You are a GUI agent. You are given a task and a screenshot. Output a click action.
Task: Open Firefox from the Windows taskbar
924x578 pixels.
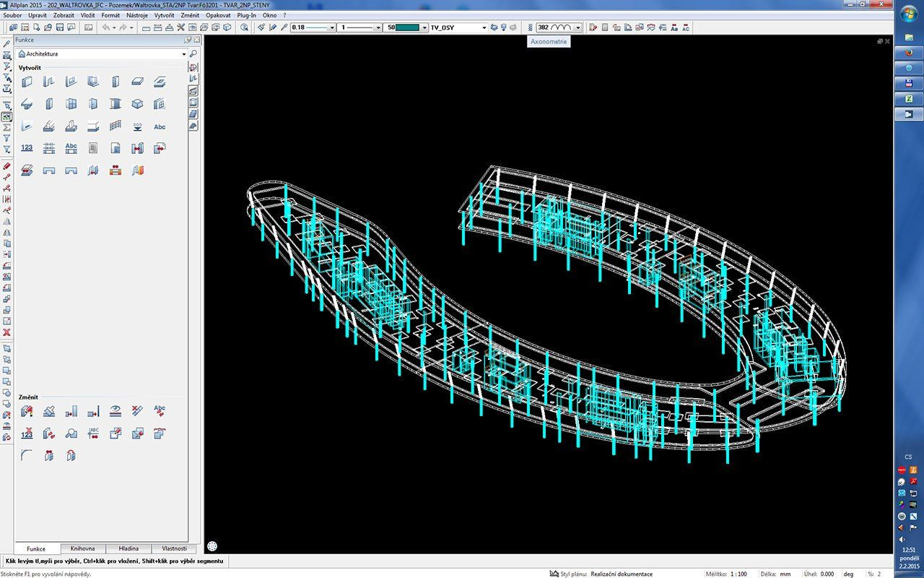(x=909, y=52)
